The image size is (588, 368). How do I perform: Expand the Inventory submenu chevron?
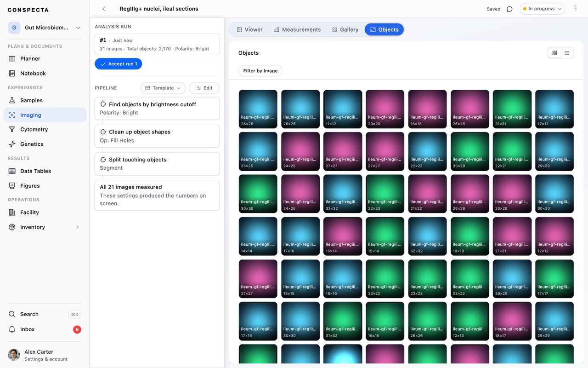coord(78,227)
